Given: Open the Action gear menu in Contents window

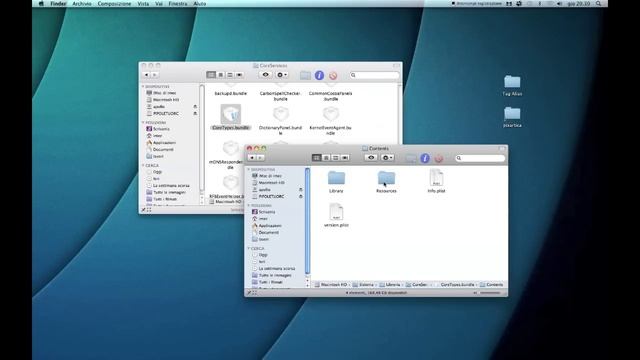Looking at the screenshot, I should 387,158.
